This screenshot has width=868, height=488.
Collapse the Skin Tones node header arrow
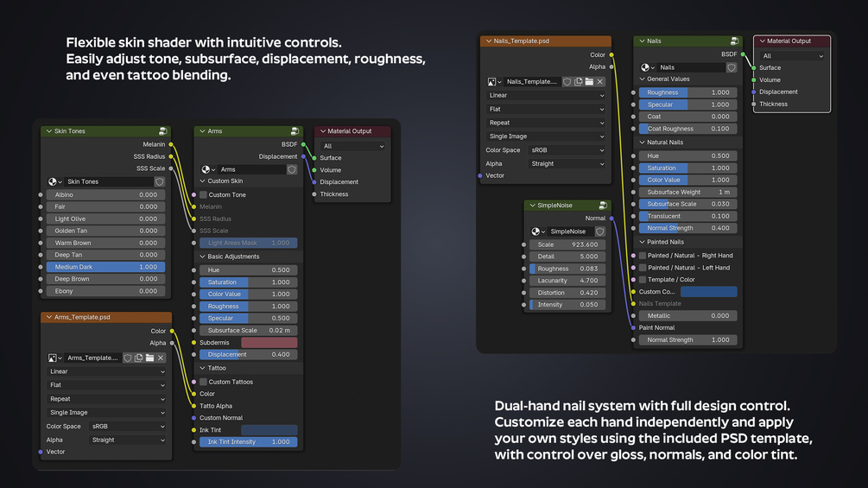(48, 131)
